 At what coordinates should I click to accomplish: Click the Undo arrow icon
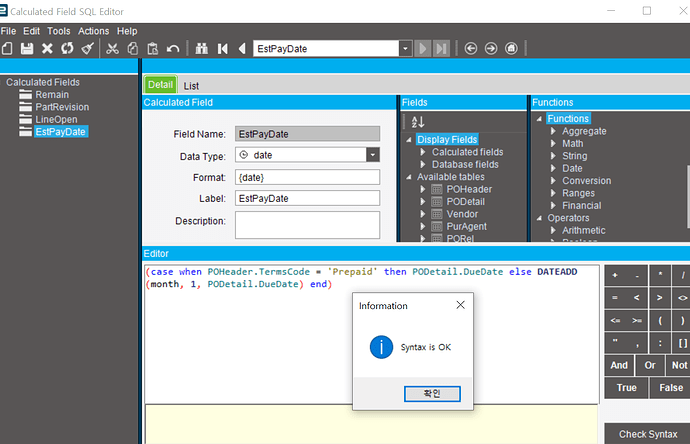point(173,48)
